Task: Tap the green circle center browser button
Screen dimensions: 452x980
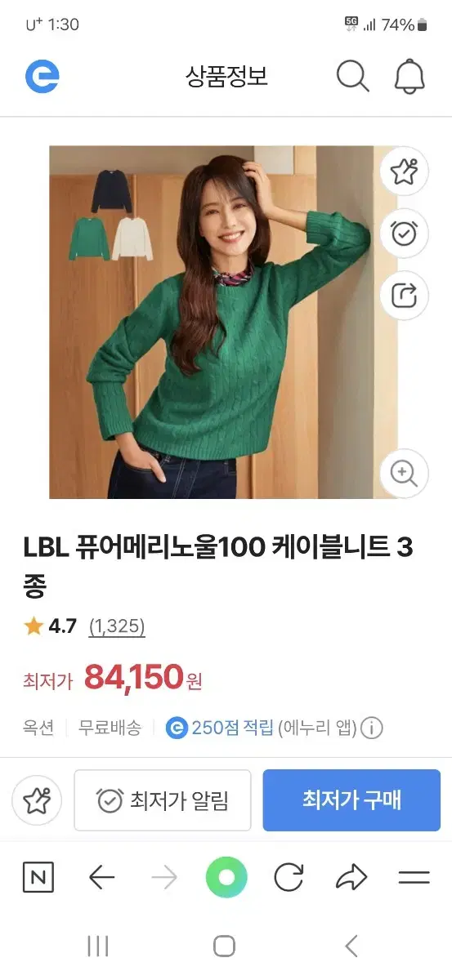Action: click(226, 878)
